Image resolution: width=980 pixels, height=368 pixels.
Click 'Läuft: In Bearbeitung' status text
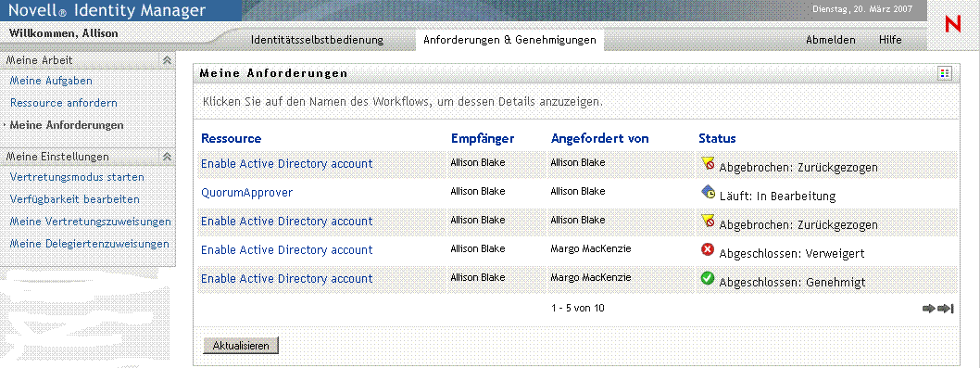(777, 197)
